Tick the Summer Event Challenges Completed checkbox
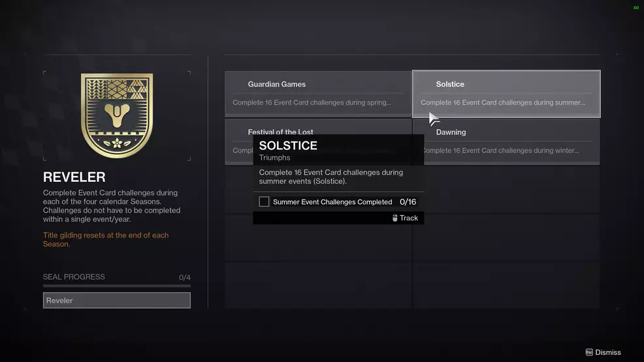644x362 pixels. click(x=264, y=202)
